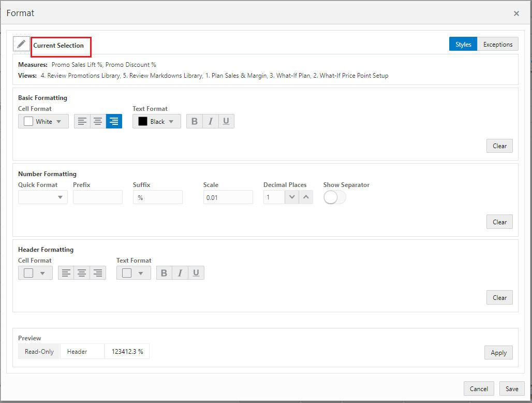This screenshot has height=403, width=532.
Task: Toggle italic in Basic Formatting text format
Action: tap(210, 121)
